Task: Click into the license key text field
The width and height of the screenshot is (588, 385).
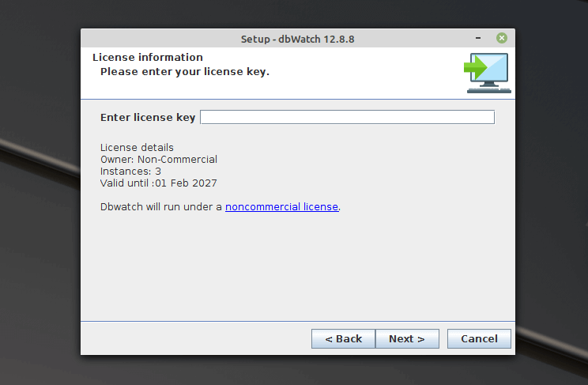Action: point(347,117)
